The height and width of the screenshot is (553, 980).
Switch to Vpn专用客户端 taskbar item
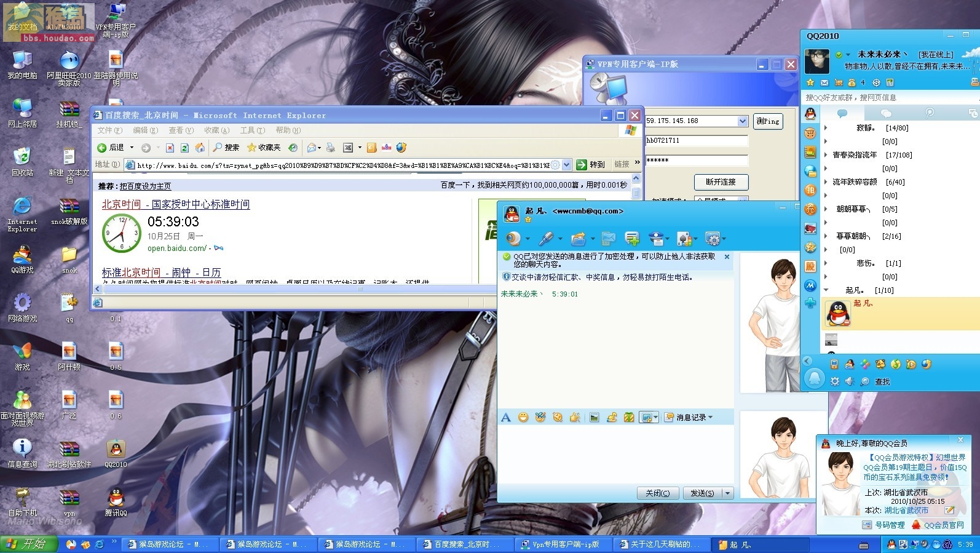[564, 544]
